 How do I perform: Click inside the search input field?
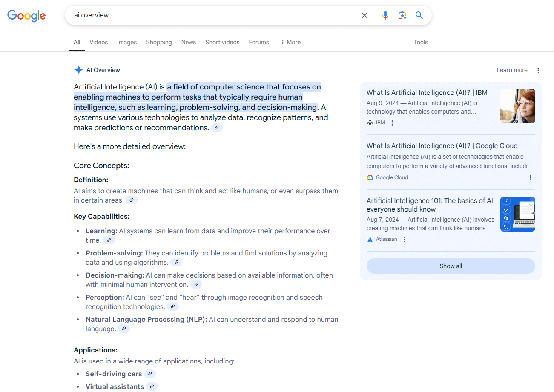[x=213, y=15]
